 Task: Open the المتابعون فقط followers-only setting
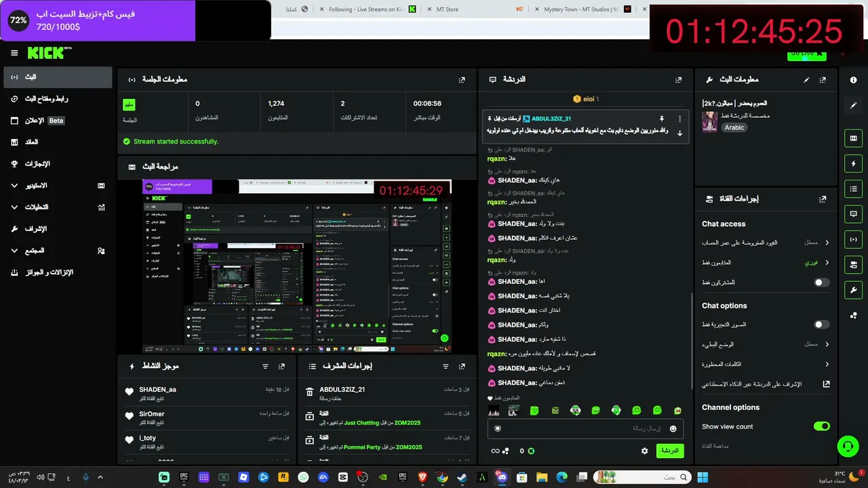click(x=766, y=262)
